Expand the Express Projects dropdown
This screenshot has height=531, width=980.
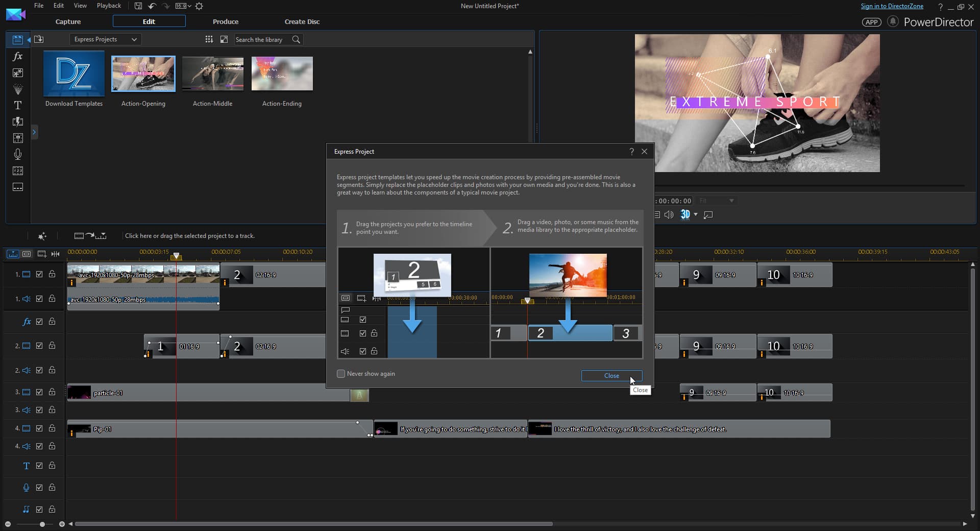pos(106,39)
